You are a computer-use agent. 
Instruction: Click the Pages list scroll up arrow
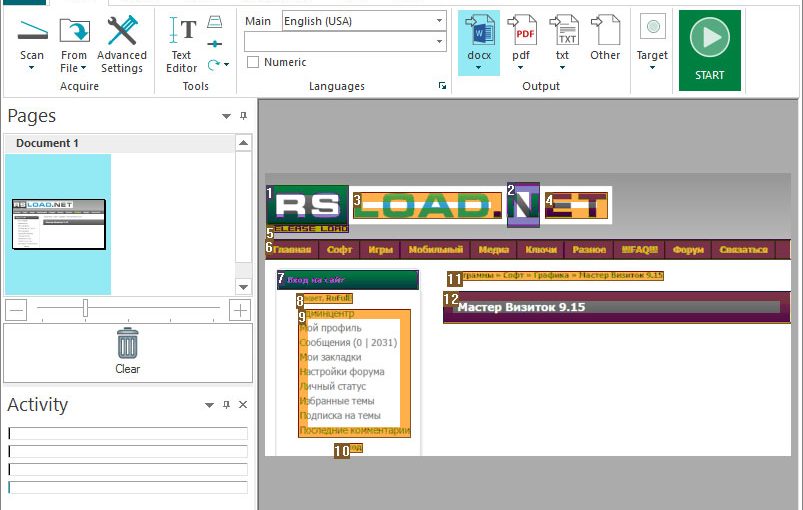244,143
